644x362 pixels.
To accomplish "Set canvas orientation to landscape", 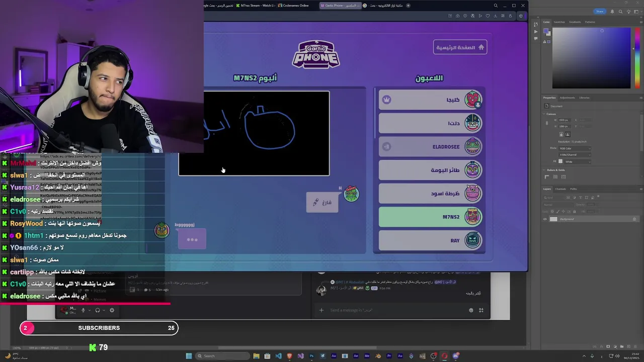I will (568, 134).
